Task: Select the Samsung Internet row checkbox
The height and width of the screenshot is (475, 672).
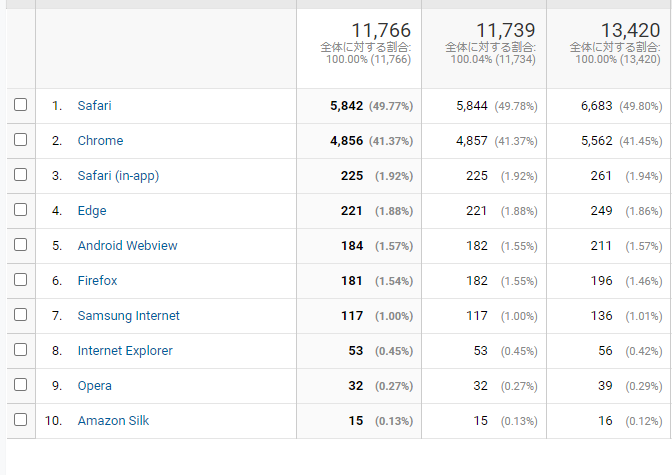Action: pos(21,315)
